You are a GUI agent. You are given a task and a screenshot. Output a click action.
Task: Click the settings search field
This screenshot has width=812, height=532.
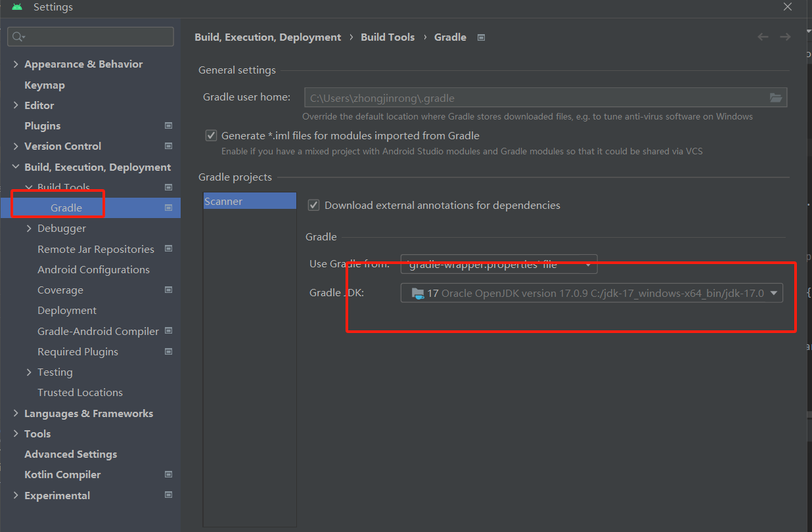(x=91, y=37)
